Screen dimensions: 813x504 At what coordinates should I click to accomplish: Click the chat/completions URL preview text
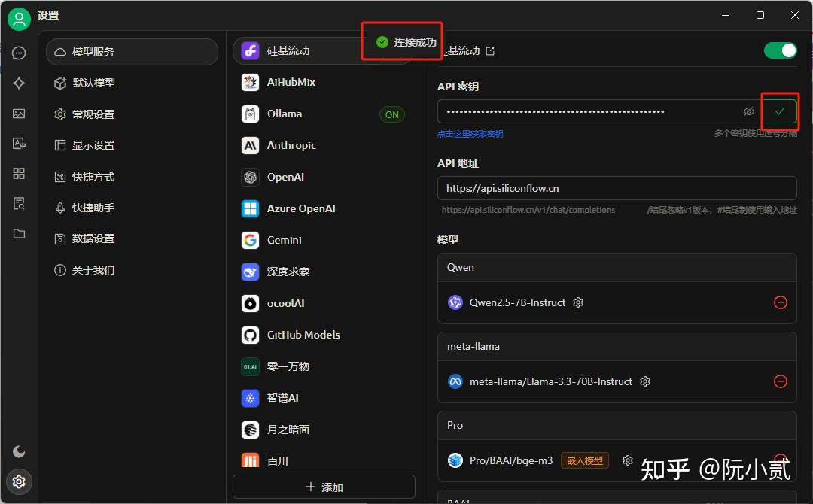(528, 210)
